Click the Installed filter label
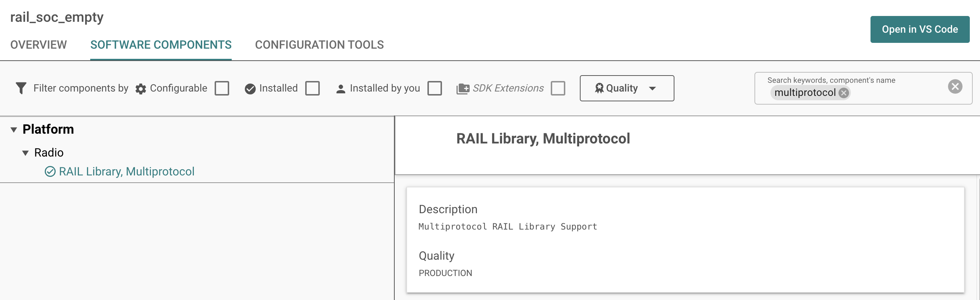 point(278,88)
